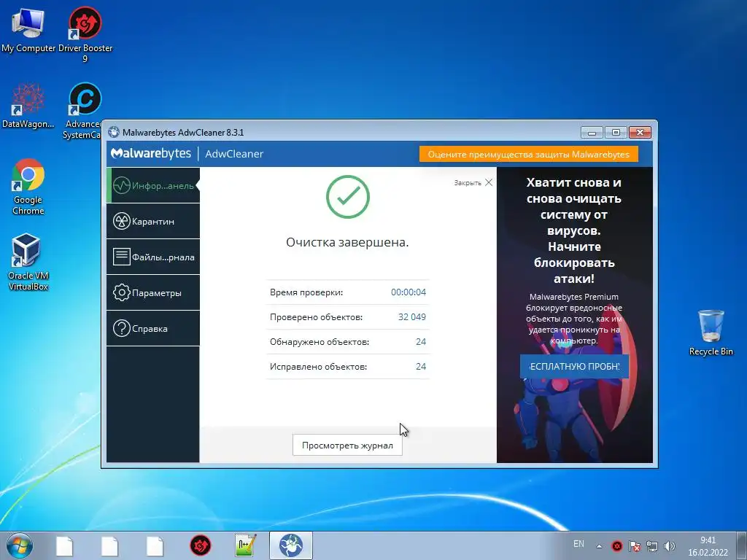Image resolution: width=747 pixels, height=560 pixels.
Task: Click ad headline Хватит снова и снова
Action: click(x=573, y=230)
